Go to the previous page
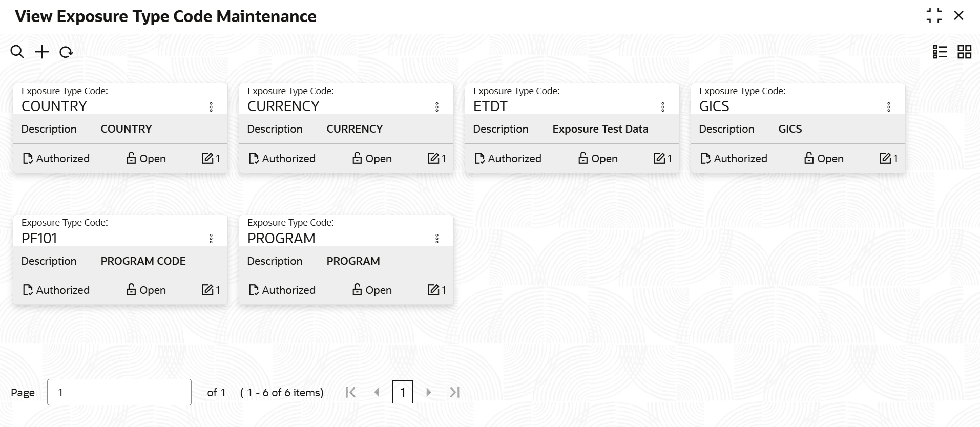The width and height of the screenshot is (980, 427). 377,392
